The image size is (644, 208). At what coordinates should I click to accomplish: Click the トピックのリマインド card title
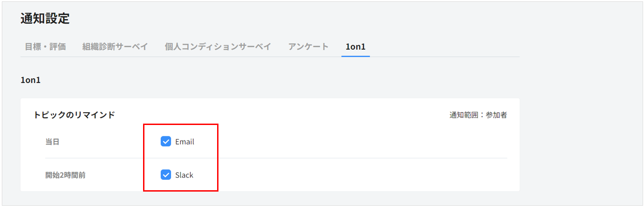click(74, 115)
